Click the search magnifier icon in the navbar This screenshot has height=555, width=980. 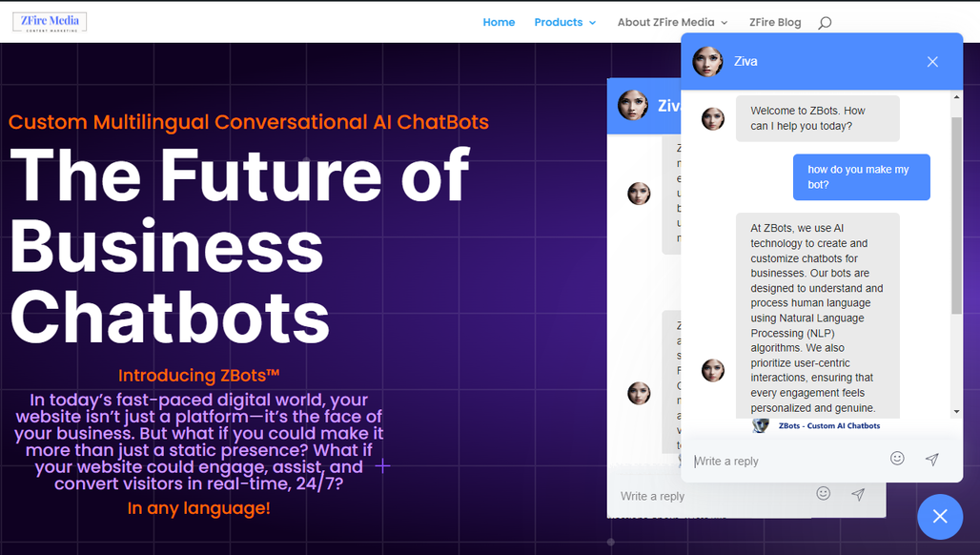825,23
